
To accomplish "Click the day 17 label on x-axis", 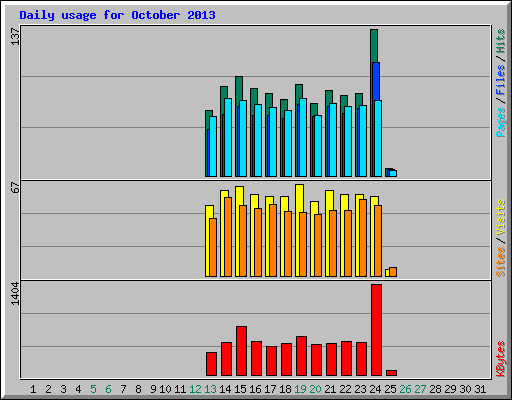I will [x=270, y=389].
